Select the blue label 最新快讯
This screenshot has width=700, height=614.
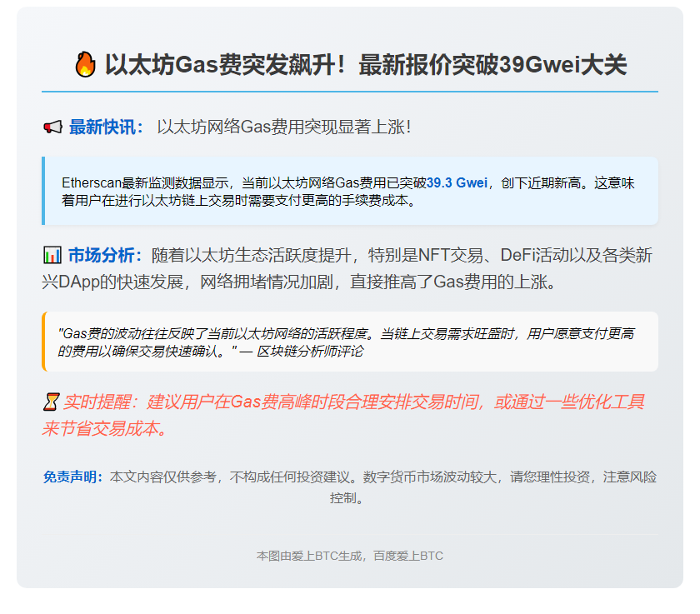(x=107, y=127)
